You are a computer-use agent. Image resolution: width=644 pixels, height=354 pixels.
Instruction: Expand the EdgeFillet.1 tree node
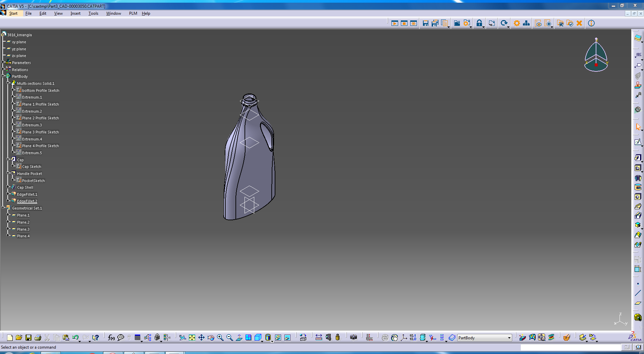point(8,194)
